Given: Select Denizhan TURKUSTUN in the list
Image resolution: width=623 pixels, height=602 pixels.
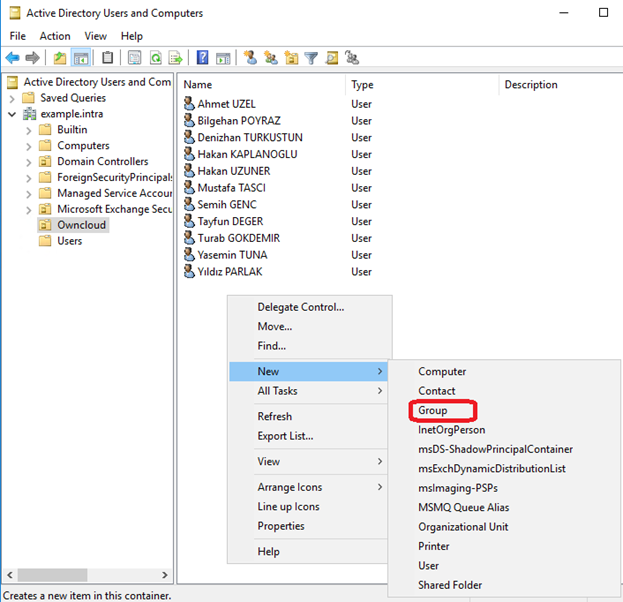Looking at the screenshot, I should (x=250, y=137).
